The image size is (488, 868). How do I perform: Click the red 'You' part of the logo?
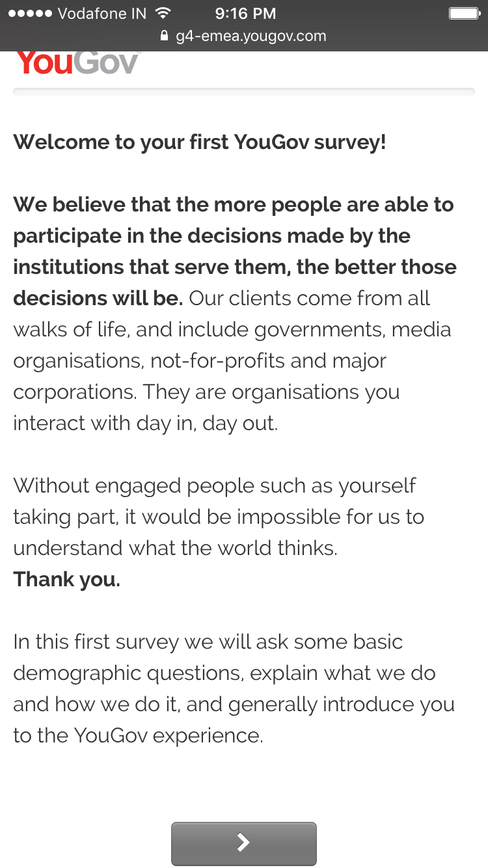pyautogui.click(x=45, y=62)
